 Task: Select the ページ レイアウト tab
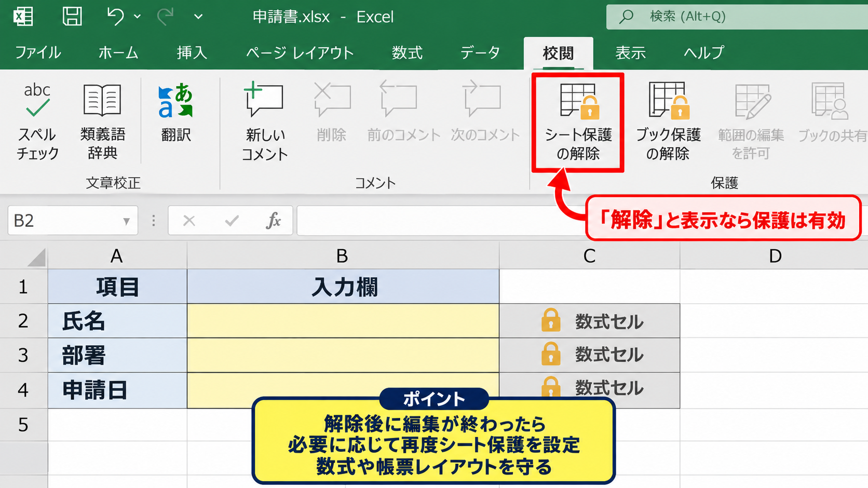tap(300, 52)
